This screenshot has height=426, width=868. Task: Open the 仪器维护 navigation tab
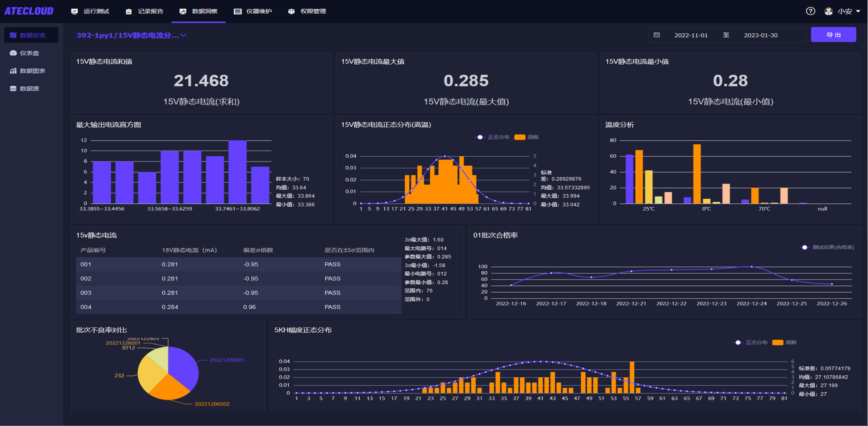[x=253, y=11]
